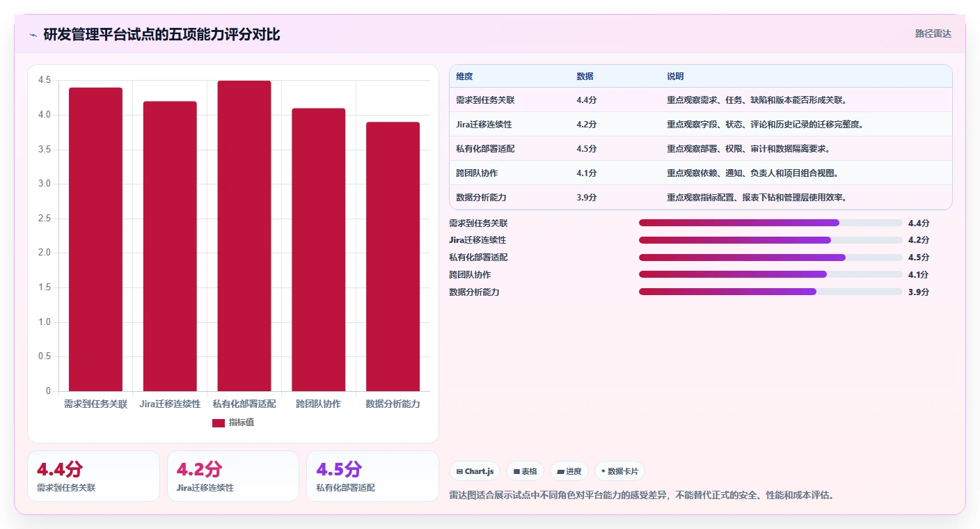This screenshot has height=529, width=980.
Task: Click the description mentioning 部署、权限、审计
Action: point(748,149)
